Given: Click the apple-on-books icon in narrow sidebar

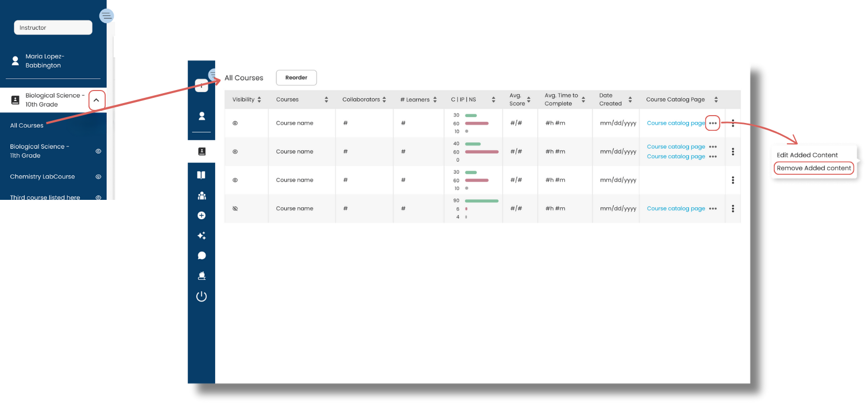Looking at the screenshot, I should (202, 276).
